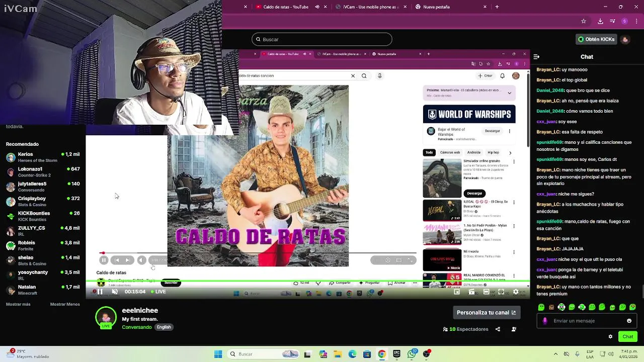Click the 10 Espectadores viewer count

(465, 329)
